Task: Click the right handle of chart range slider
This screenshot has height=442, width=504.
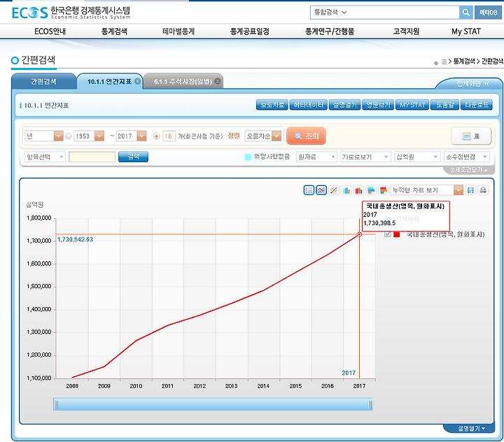Action: tap(370, 405)
